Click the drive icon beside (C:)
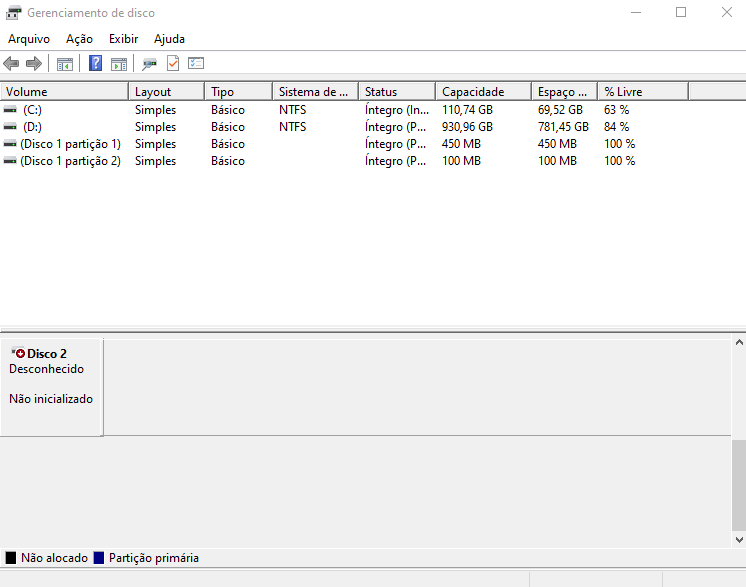Screen dimensions: 746x587 pyautogui.click(x=10, y=110)
